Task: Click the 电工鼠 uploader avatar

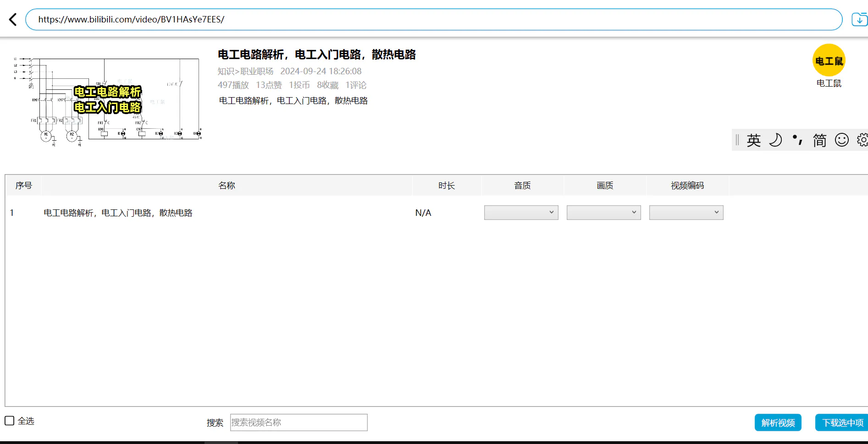Action: [829, 60]
